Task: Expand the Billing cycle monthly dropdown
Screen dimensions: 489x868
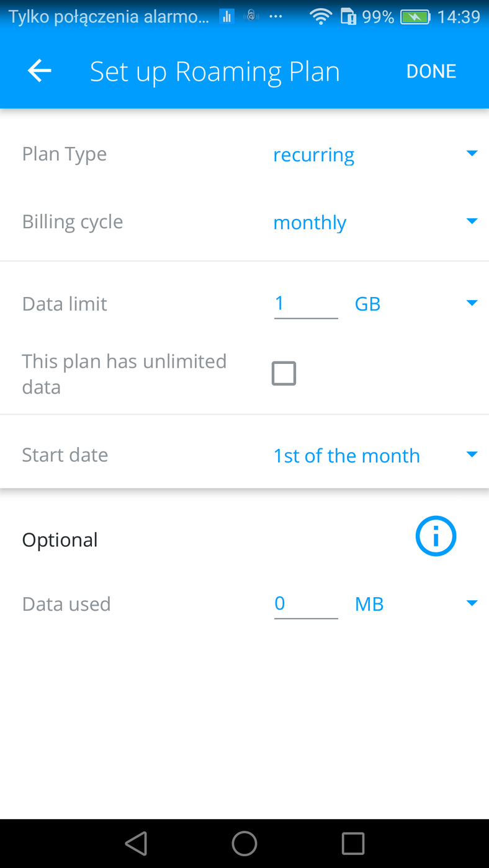Action: [x=375, y=222]
